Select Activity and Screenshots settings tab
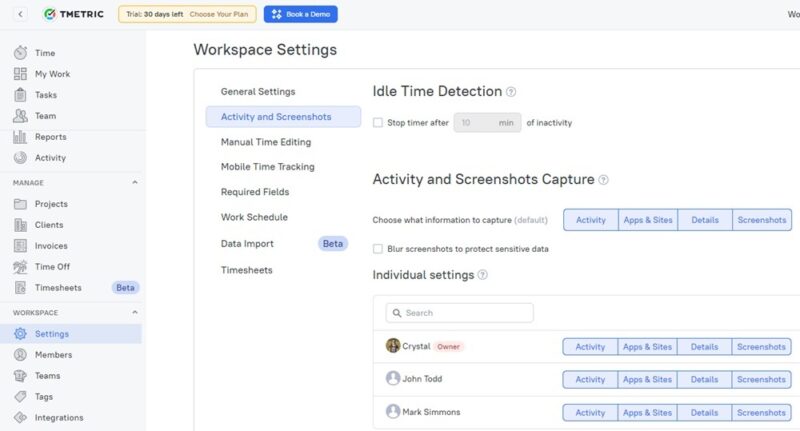 pos(283,117)
